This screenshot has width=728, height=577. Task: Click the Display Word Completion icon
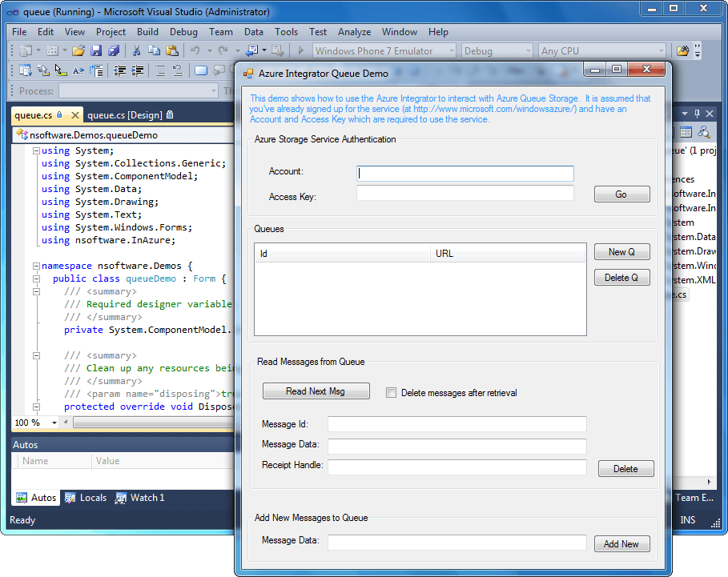pos(78,70)
